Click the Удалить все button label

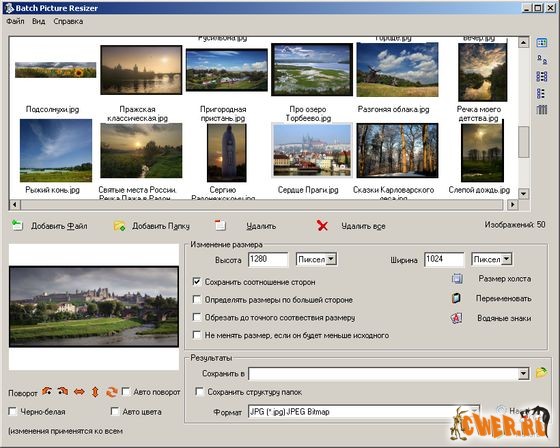[363, 226]
